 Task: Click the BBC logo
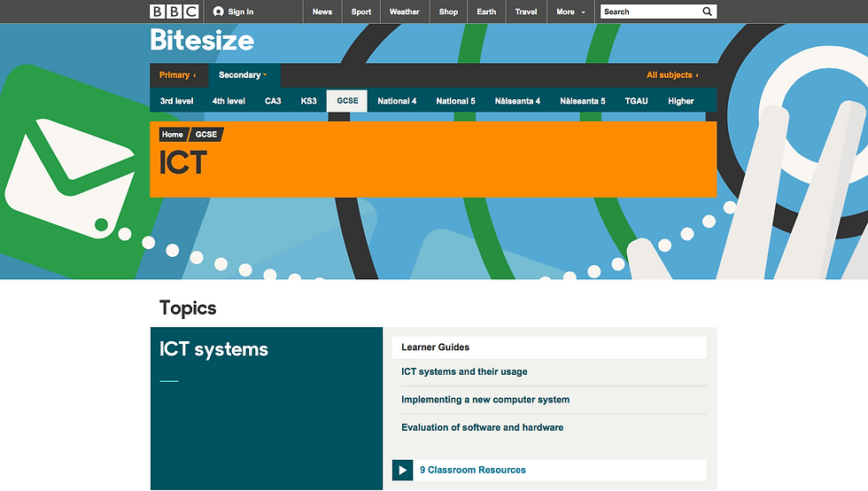tap(174, 12)
